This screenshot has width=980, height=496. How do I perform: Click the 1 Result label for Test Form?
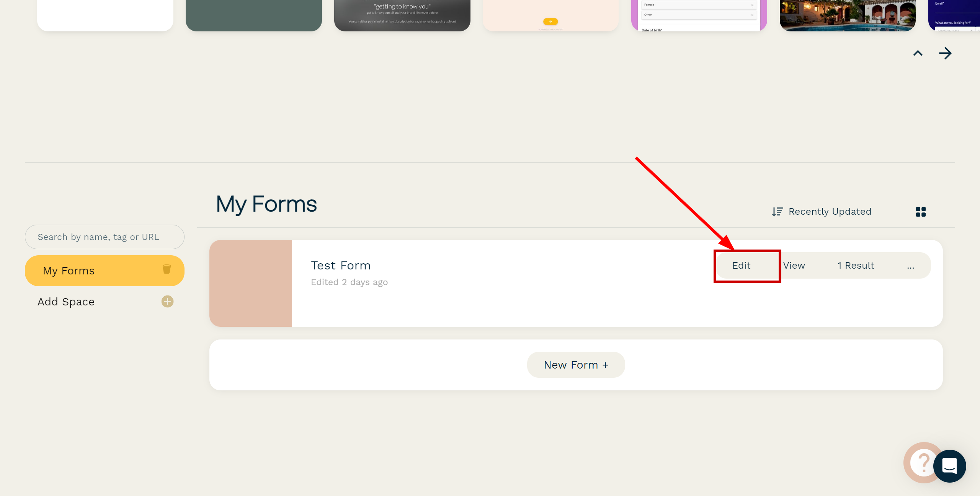click(855, 265)
